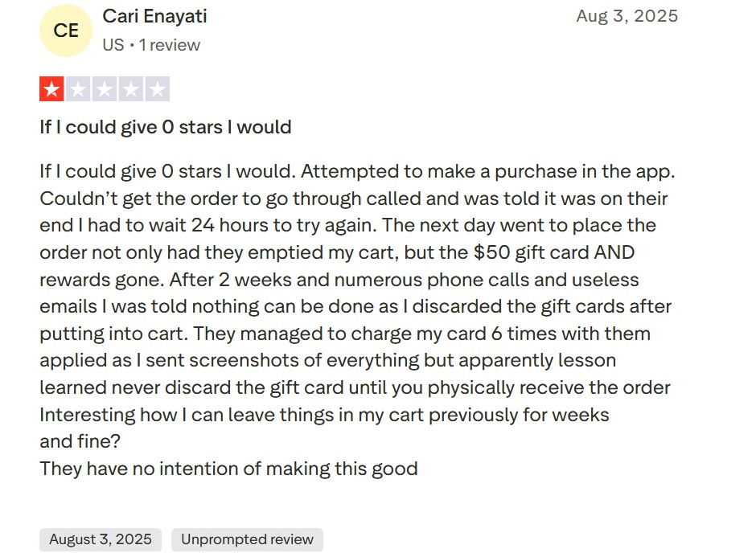Screen dimensions: 756x553
Task: Click "They have no intention of making this good"
Action: point(228,469)
